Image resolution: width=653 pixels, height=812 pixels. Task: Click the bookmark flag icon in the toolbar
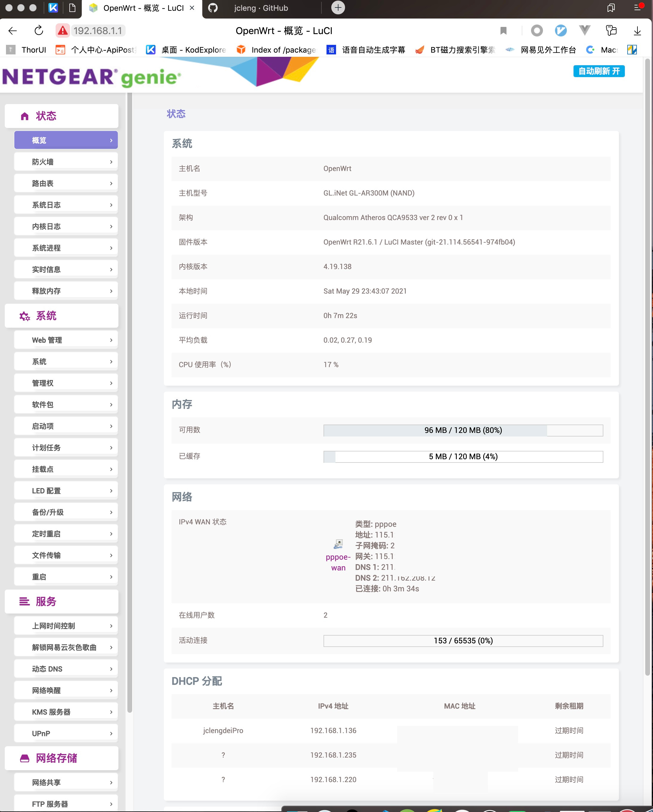click(504, 30)
